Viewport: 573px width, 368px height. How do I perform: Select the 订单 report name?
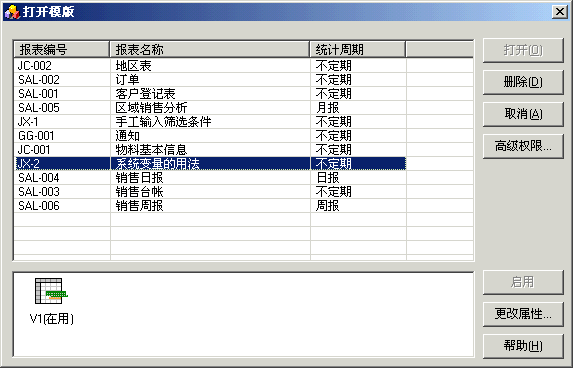[x=127, y=80]
